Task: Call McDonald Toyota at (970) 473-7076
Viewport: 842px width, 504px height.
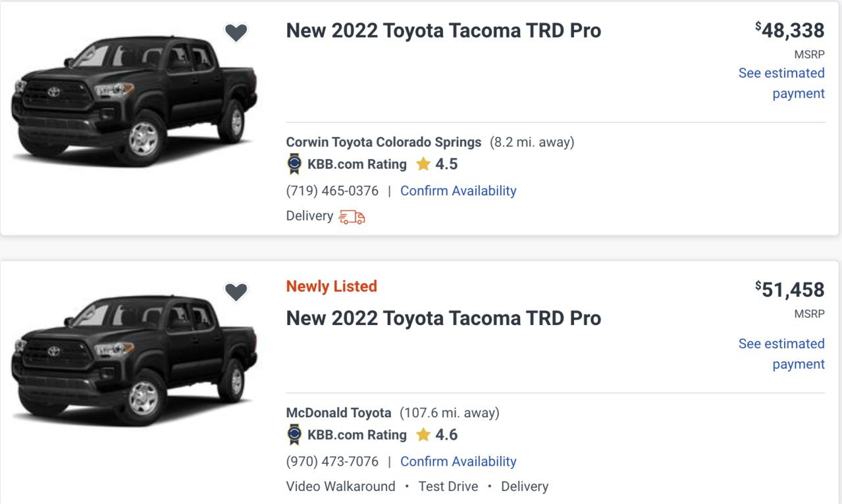Action: 332,461
